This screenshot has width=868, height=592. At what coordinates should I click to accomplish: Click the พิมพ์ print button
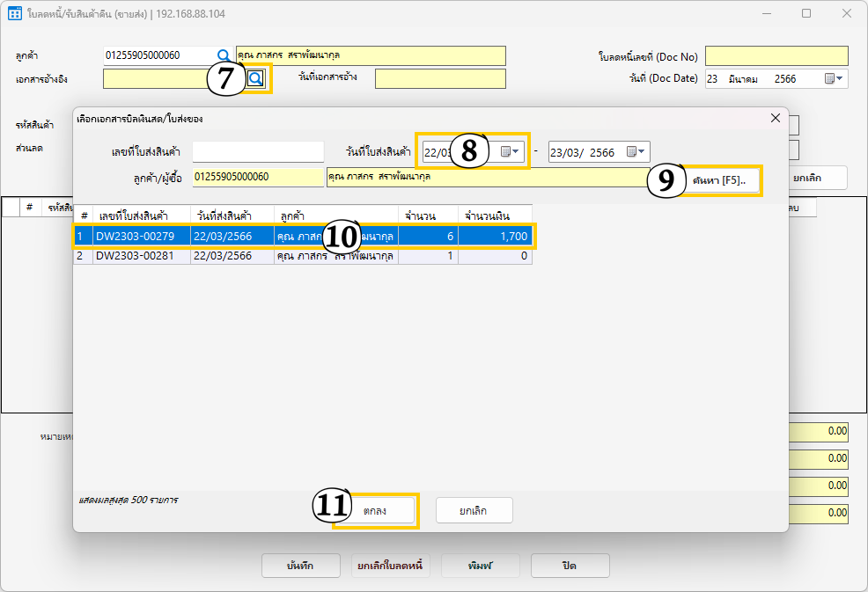click(x=480, y=565)
